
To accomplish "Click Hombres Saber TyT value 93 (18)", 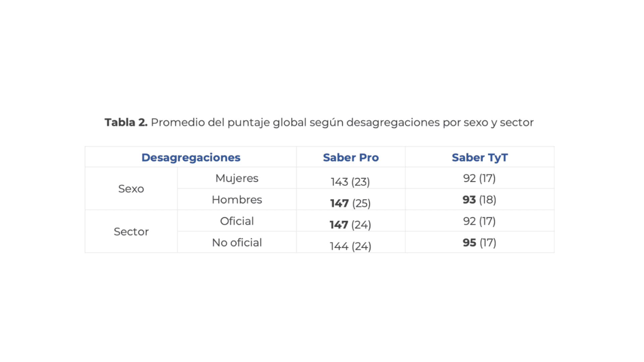I will (x=479, y=200).
